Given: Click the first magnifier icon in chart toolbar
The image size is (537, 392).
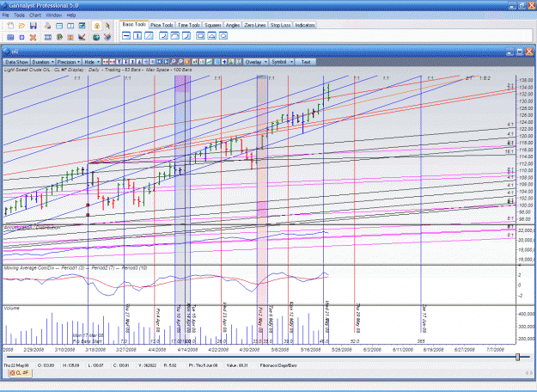Looking at the screenshot, I should [173, 62].
